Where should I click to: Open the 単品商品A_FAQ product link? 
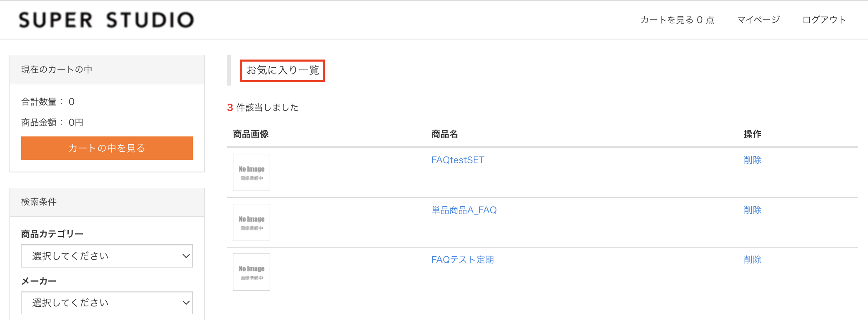point(464,210)
